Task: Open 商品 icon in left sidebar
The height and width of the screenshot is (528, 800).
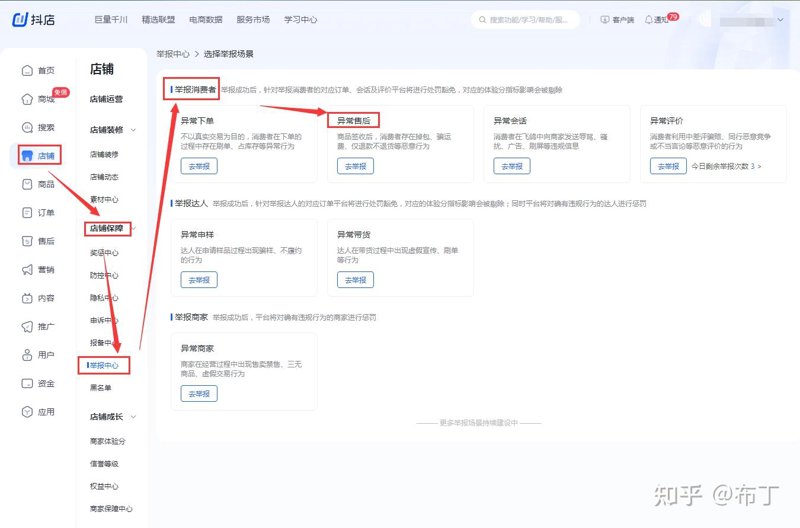Action: tap(27, 184)
